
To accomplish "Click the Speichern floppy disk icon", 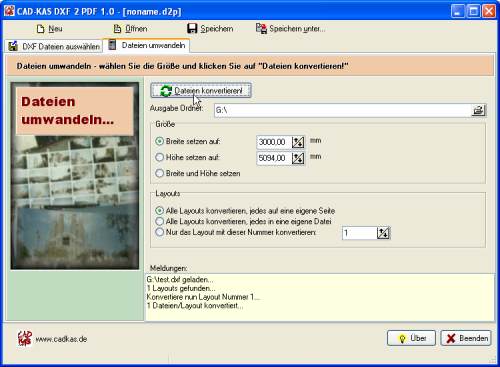I will [192, 29].
